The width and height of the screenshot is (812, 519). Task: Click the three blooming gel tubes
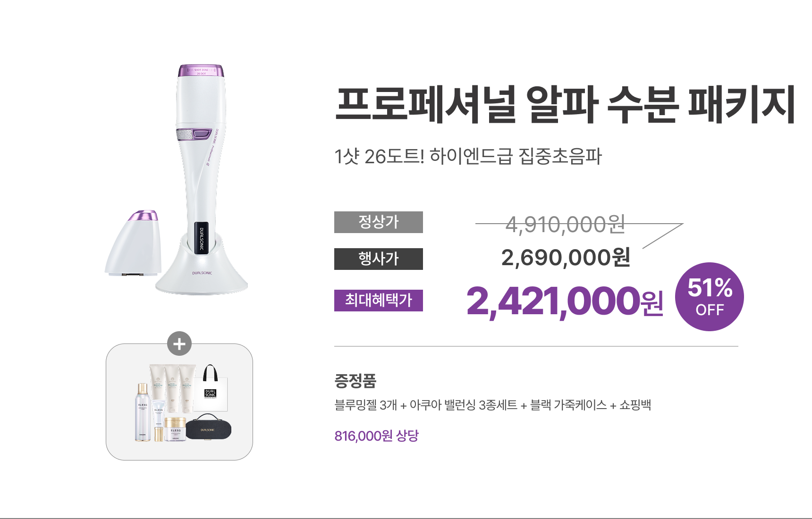[x=173, y=386]
